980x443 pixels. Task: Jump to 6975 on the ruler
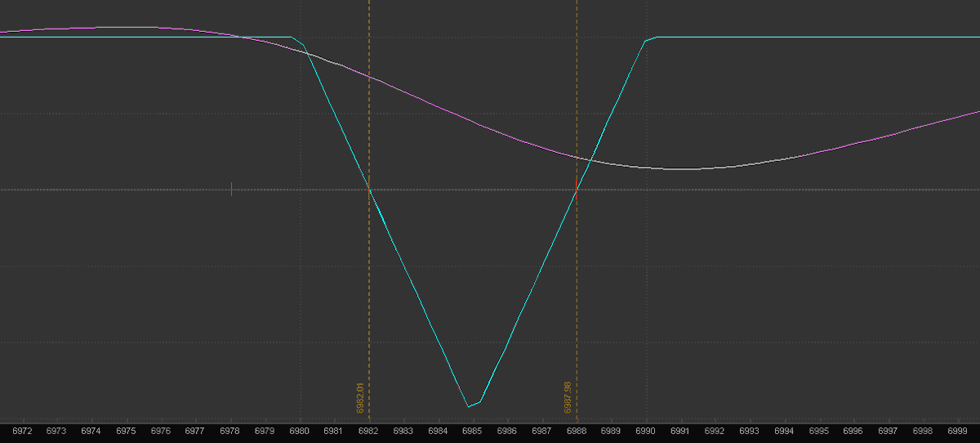(126, 431)
